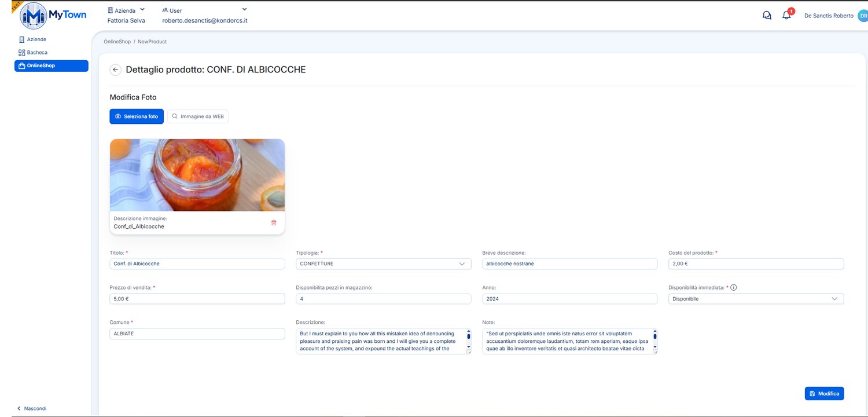Screen dimensions: 868x417
Task: Click the info icon beside Disponibilità immediata
Action: click(x=733, y=287)
